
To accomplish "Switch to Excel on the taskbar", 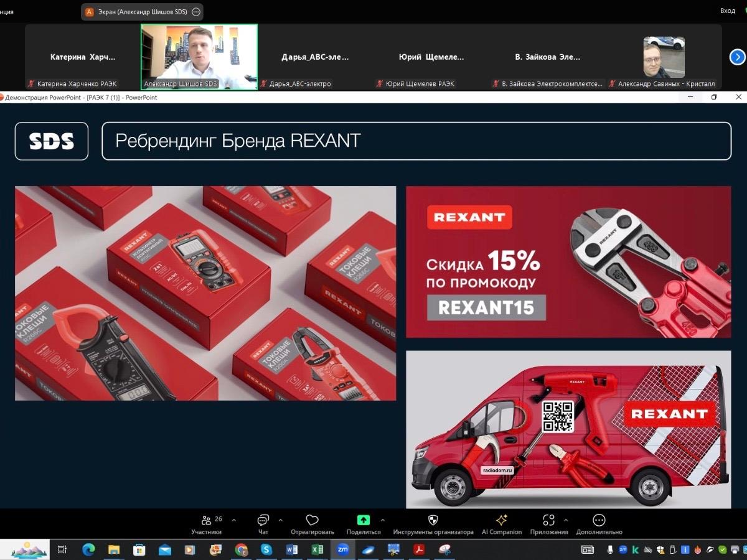I will pos(317,549).
